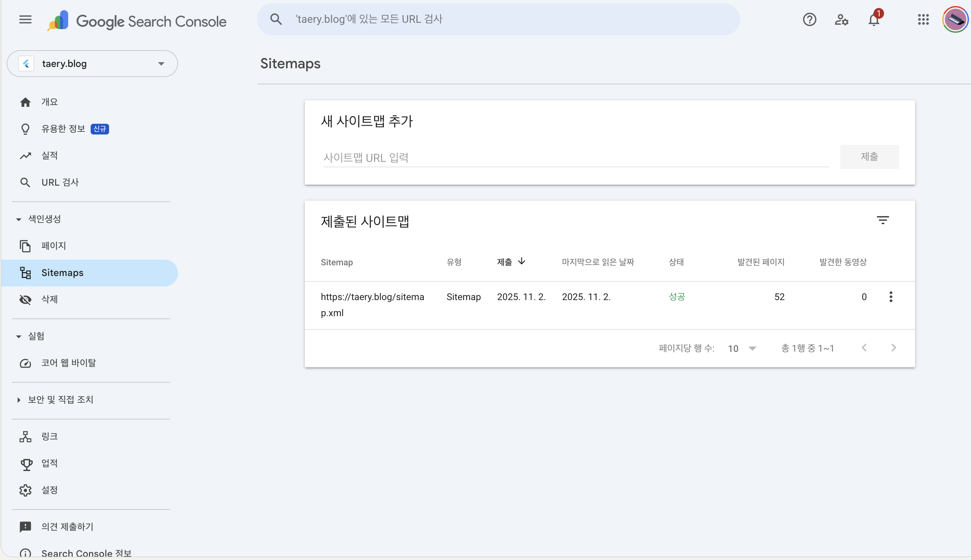Sort by the 제출 column header
Screen dimensions: 971x560
click(505, 262)
